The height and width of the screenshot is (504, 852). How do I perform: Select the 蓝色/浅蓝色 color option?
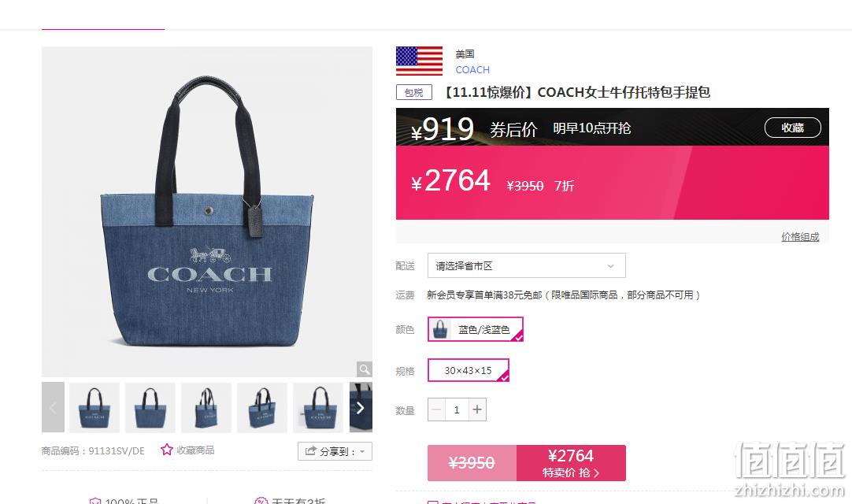coord(476,329)
